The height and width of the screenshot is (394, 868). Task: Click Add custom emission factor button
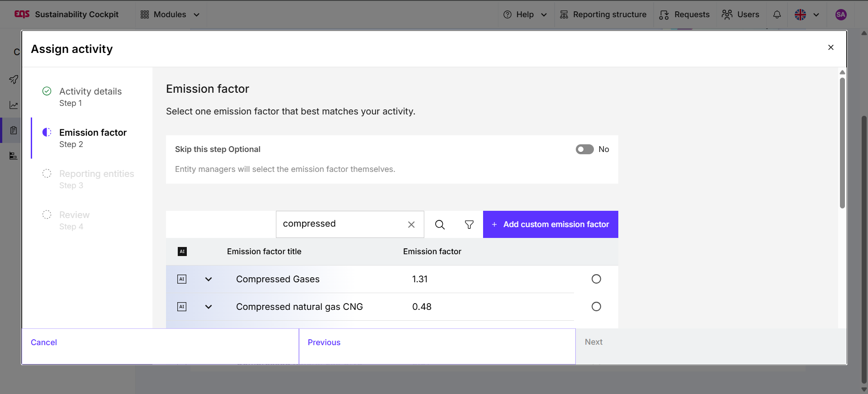550,224
